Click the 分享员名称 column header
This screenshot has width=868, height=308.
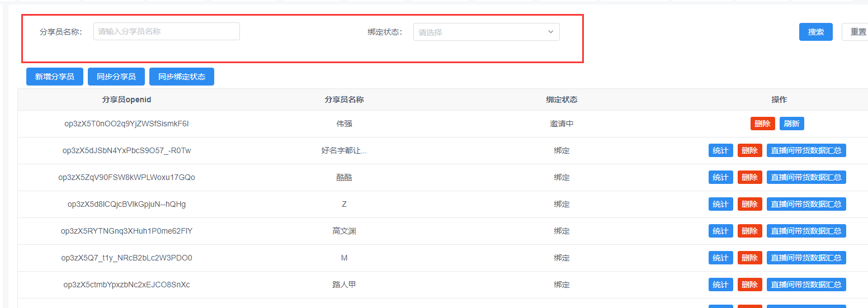coord(344,99)
